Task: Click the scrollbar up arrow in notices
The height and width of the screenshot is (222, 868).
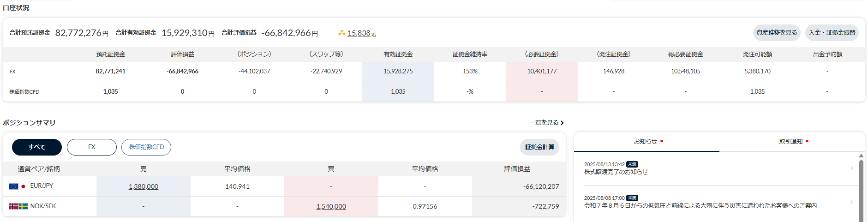Action: tap(861, 156)
